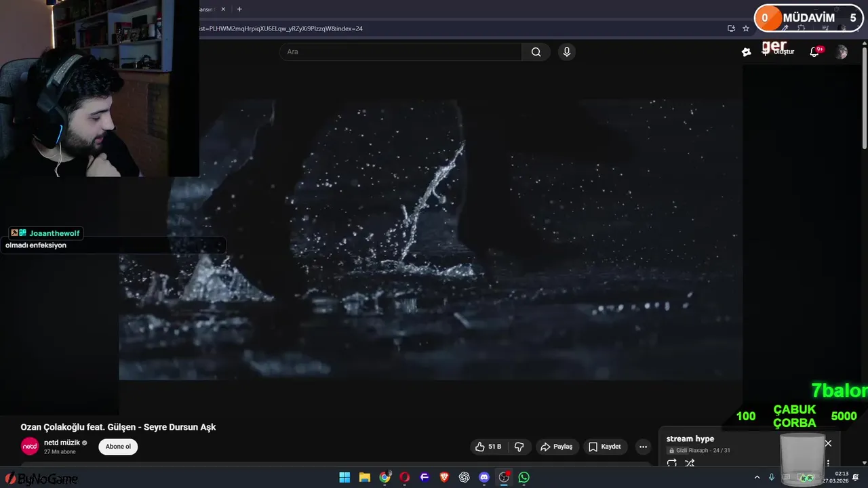Click the address bar URL text
The image size is (868, 488).
click(x=281, y=28)
